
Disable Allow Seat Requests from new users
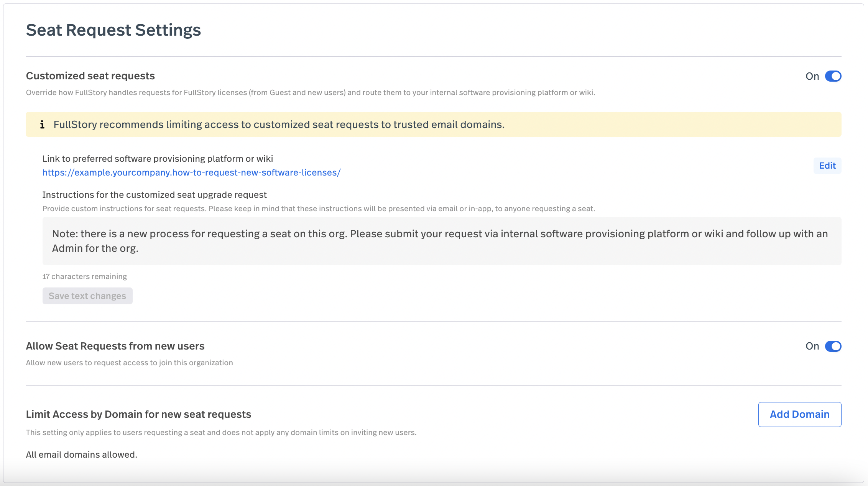click(833, 346)
